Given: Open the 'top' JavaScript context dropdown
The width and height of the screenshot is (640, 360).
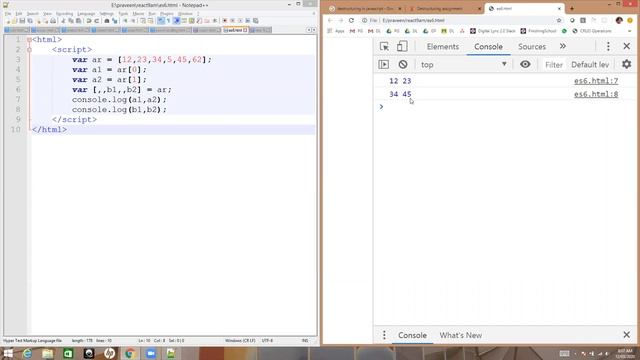Looking at the screenshot, I should point(464,64).
